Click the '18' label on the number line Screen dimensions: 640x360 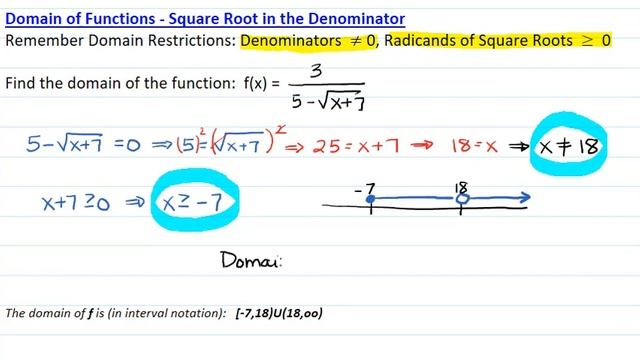(461, 188)
